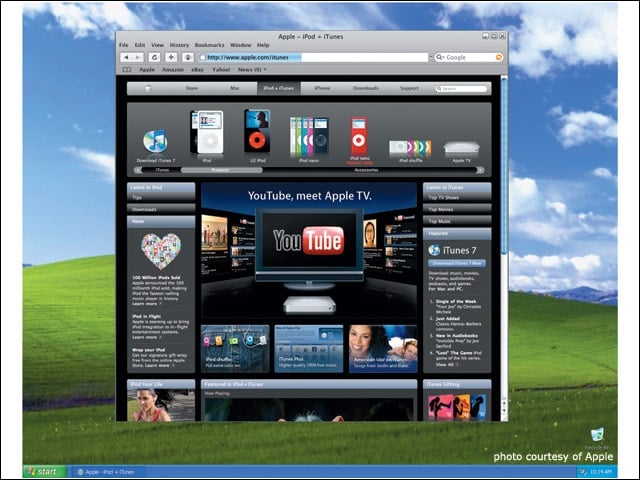Image resolution: width=640 pixels, height=480 pixels.
Task: Select the red iPod nano product
Action: (x=359, y=137)
